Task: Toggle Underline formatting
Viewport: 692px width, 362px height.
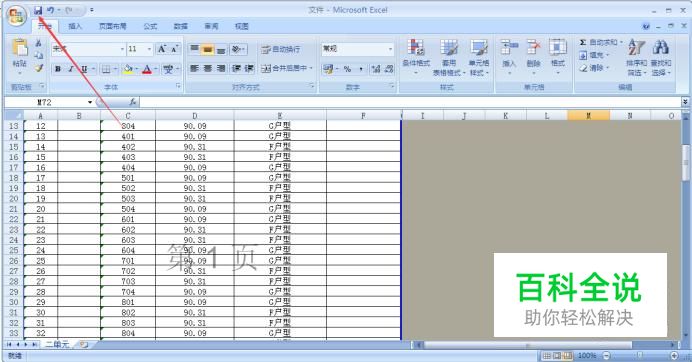Action: [83, 69]
